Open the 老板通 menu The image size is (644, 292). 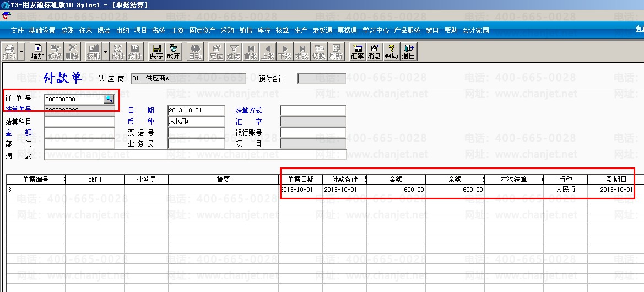pos(322,30)
